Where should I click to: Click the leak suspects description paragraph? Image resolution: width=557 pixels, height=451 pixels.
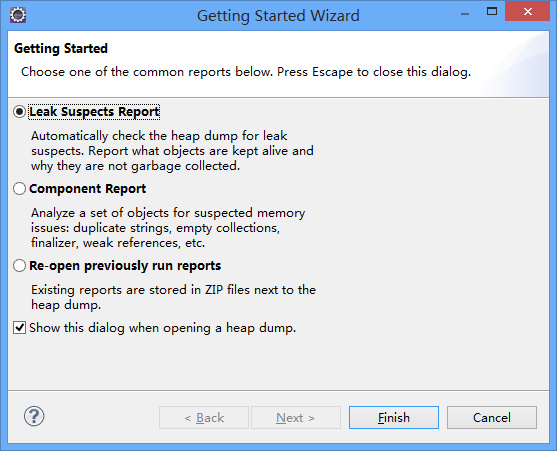[172, 151]
